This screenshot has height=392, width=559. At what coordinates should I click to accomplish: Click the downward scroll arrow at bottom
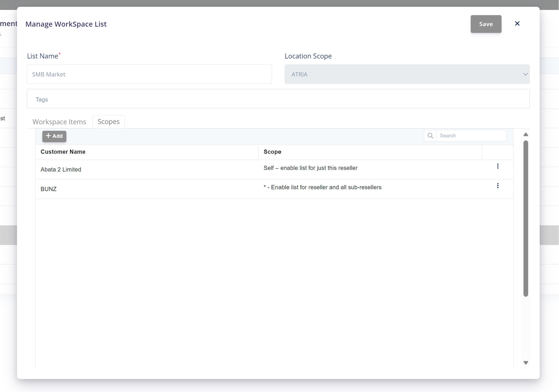[526, 363]
